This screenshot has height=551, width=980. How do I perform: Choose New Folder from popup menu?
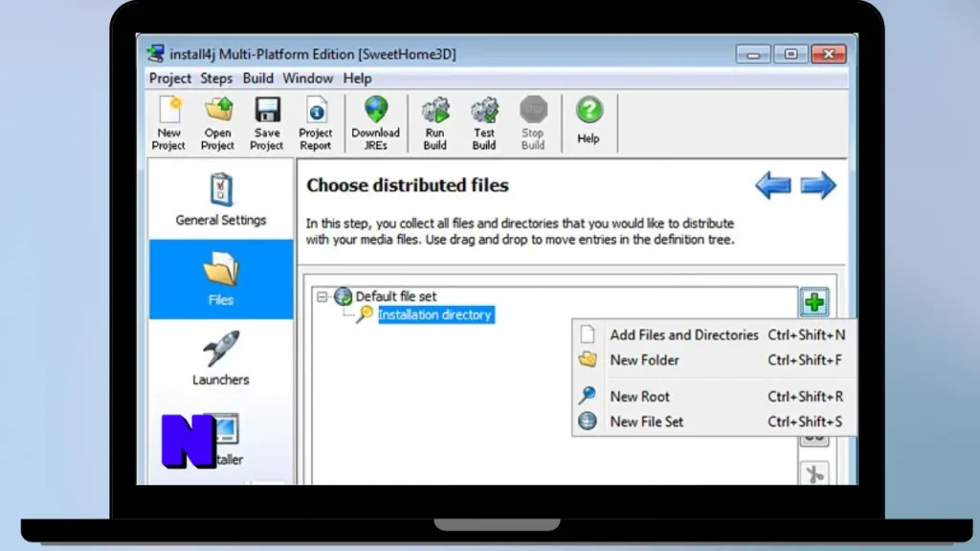(713, 360)
